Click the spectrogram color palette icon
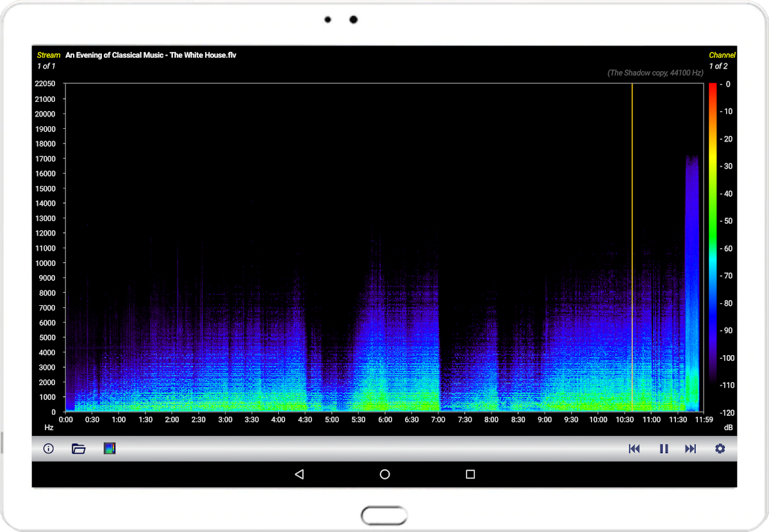The width and height of the screenshot is (769, 532). coord(110,449)
